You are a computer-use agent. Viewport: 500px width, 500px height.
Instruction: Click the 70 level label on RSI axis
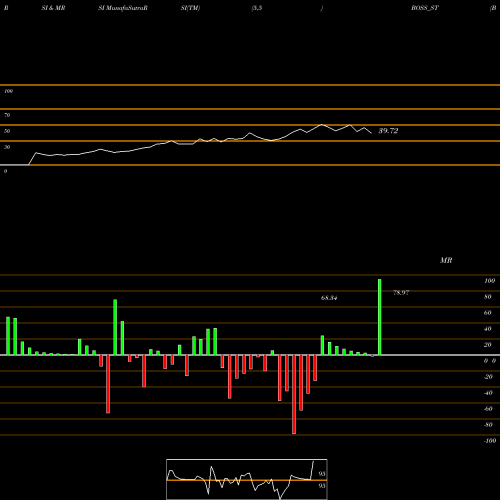pos(7,115)
